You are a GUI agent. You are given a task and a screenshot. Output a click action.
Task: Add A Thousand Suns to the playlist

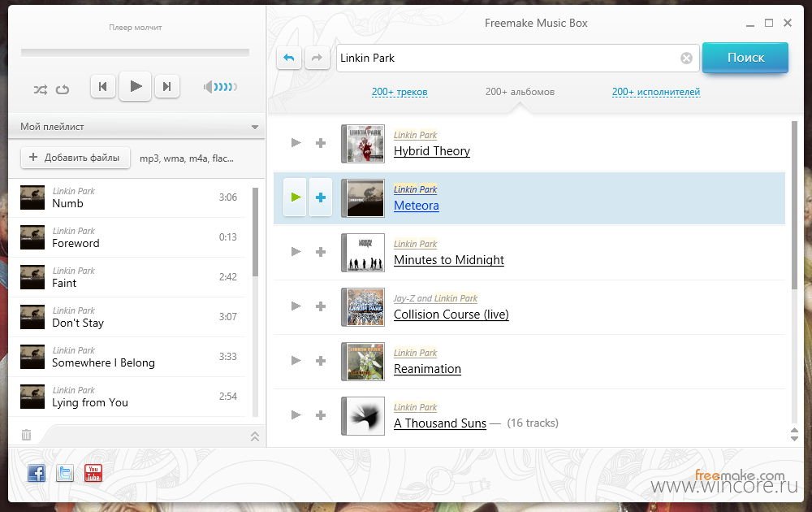coord(321,415)
